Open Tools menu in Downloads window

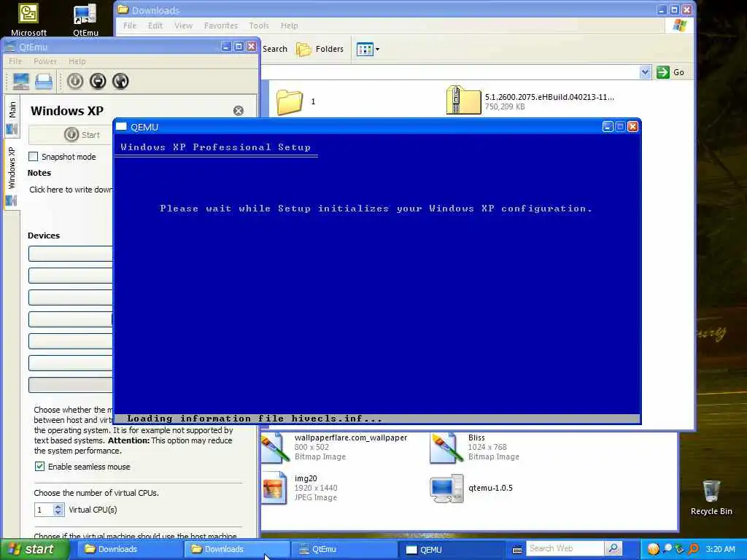(x=259, y=26)
